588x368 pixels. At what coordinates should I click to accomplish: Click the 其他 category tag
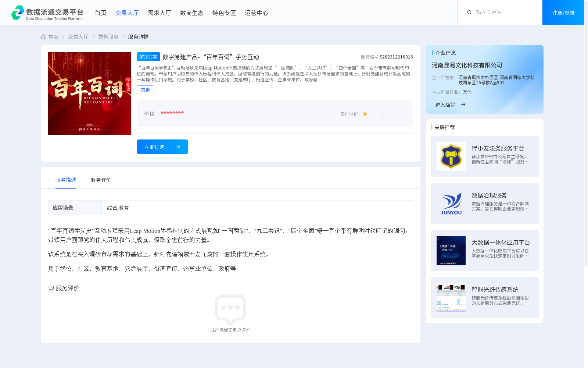point(145,89)
